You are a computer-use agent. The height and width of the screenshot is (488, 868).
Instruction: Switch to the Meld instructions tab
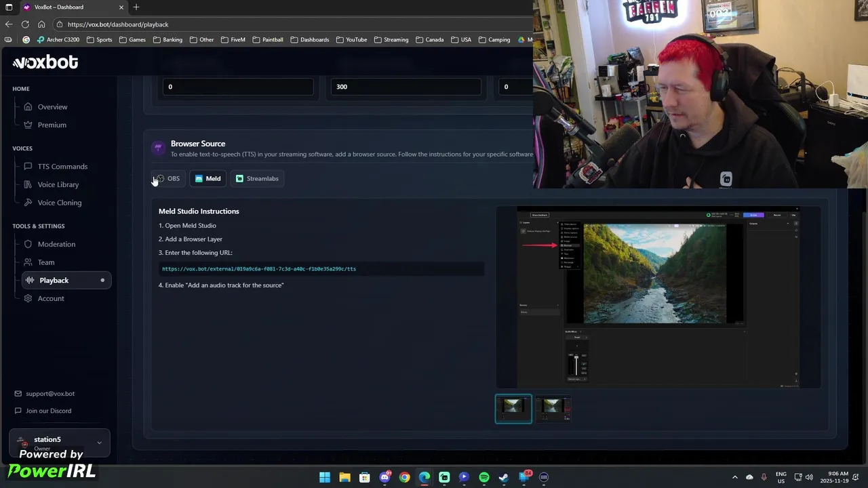(x=208, y=178)
